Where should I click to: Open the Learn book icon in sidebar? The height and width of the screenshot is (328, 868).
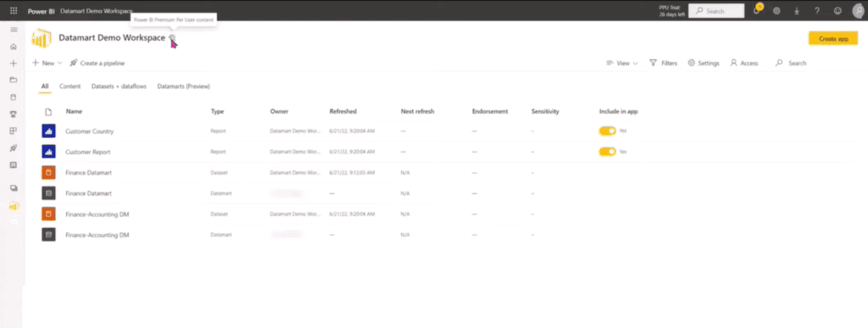point(14,164)
